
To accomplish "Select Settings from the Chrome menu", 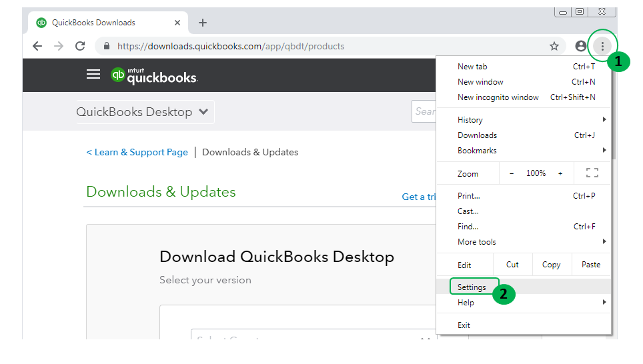I will point(472,287).
